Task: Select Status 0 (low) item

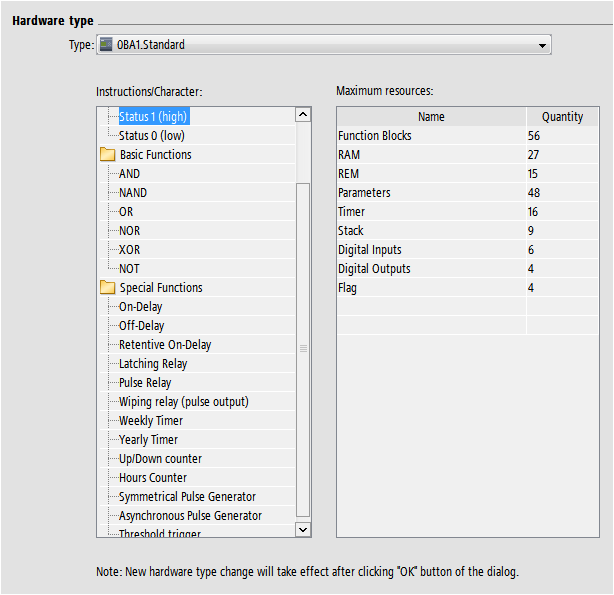Action: click(151, 135)
